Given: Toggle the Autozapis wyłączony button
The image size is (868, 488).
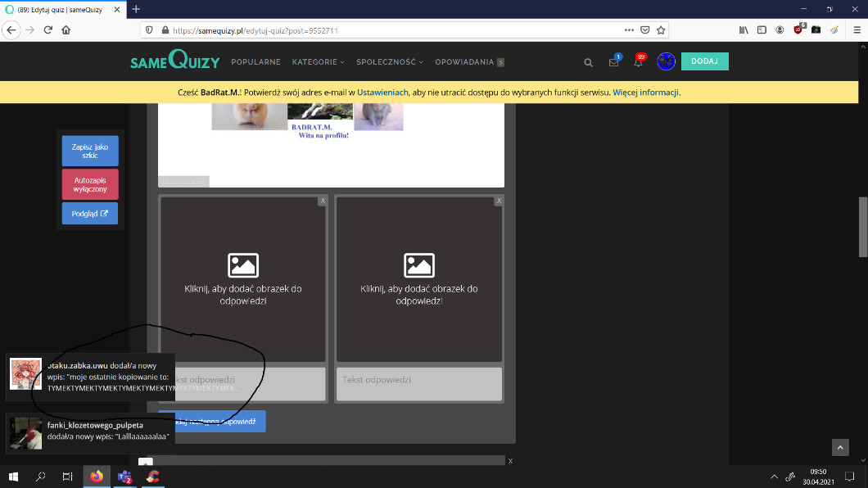Looking at the screenshot, I should 90,184.
